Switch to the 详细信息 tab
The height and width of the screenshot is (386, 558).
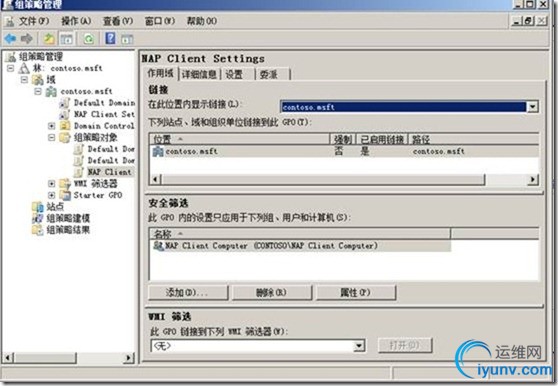click(199, 74)
